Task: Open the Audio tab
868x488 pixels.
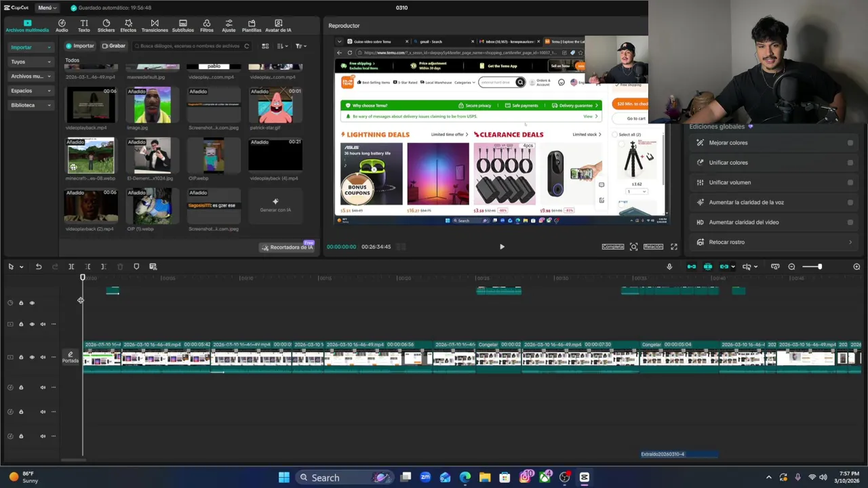Action: click(62, 26)
